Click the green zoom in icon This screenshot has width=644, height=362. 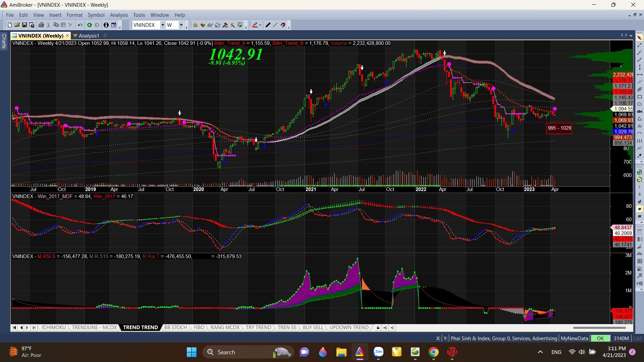[639, 172]
